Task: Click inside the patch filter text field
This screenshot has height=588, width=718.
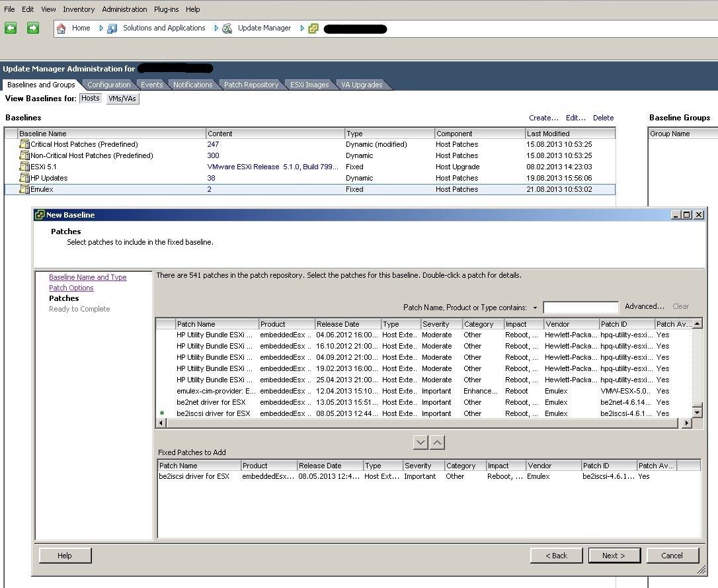Action: point(580,307)
